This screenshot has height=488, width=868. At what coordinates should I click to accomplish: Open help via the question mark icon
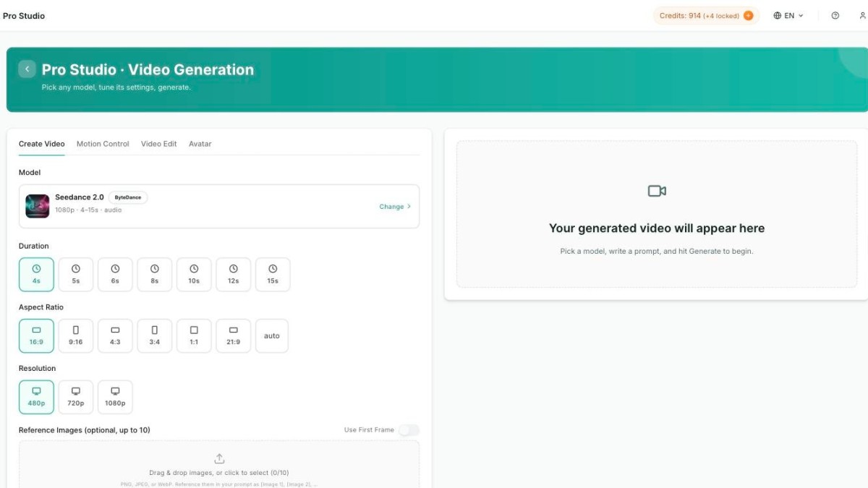pyautogui.click(x=835, y=15)
